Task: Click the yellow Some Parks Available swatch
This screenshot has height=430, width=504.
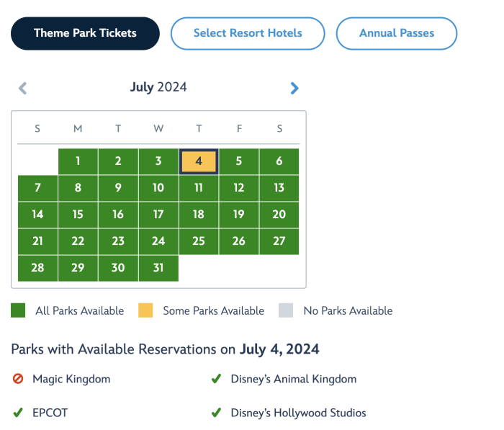Action: coord(145,310)
